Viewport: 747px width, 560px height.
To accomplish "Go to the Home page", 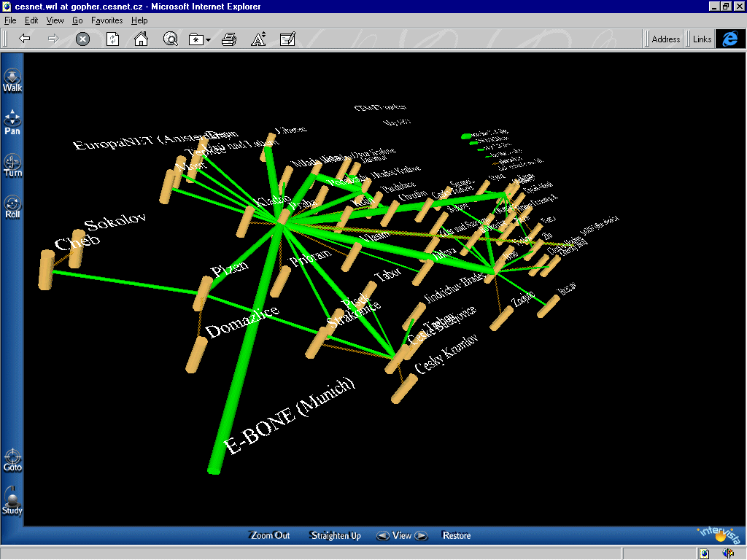I will click(141, 39).
